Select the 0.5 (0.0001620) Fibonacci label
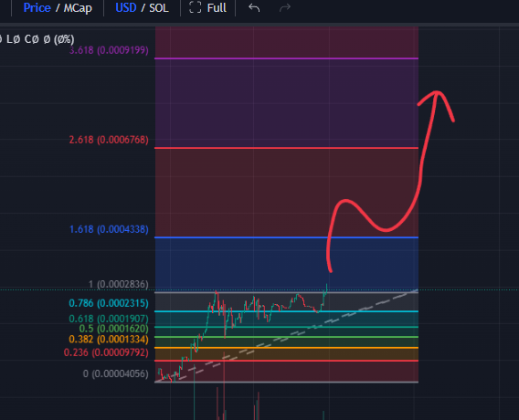Image resolution: width=519 pixels, height=420 pixels. [113, 329]
